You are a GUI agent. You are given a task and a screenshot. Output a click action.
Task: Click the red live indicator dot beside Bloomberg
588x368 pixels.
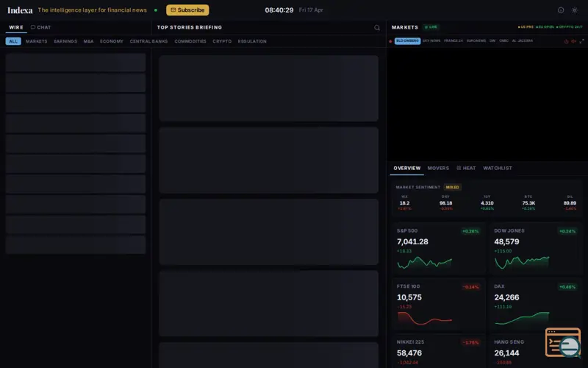pos(390,41)
